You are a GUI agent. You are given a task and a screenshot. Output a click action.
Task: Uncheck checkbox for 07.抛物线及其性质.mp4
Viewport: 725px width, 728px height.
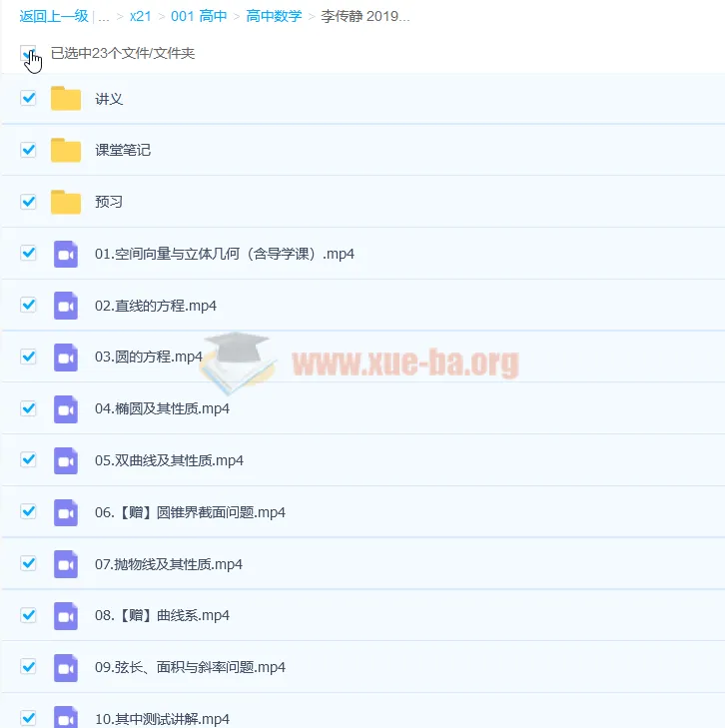[28, 563]
